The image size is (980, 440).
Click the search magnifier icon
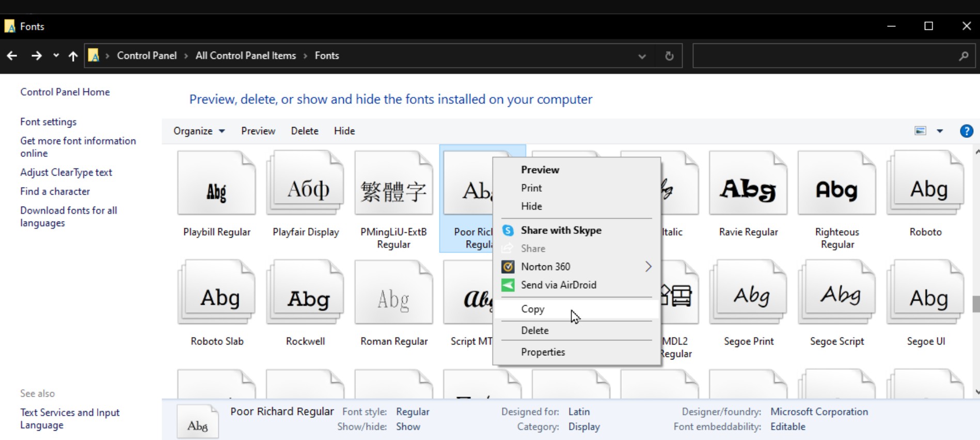(x=963, y=56)
